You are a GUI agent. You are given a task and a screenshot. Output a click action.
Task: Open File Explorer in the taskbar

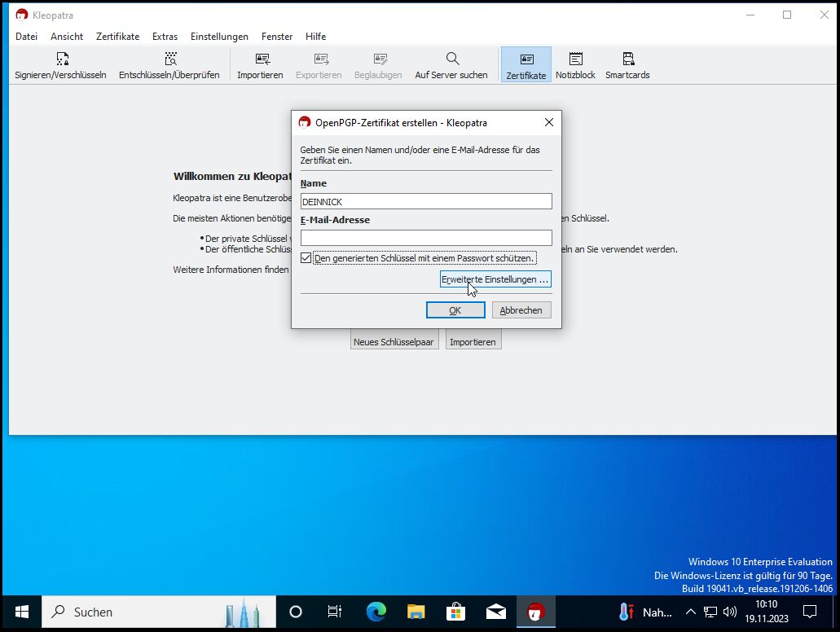tap(416, 612)
